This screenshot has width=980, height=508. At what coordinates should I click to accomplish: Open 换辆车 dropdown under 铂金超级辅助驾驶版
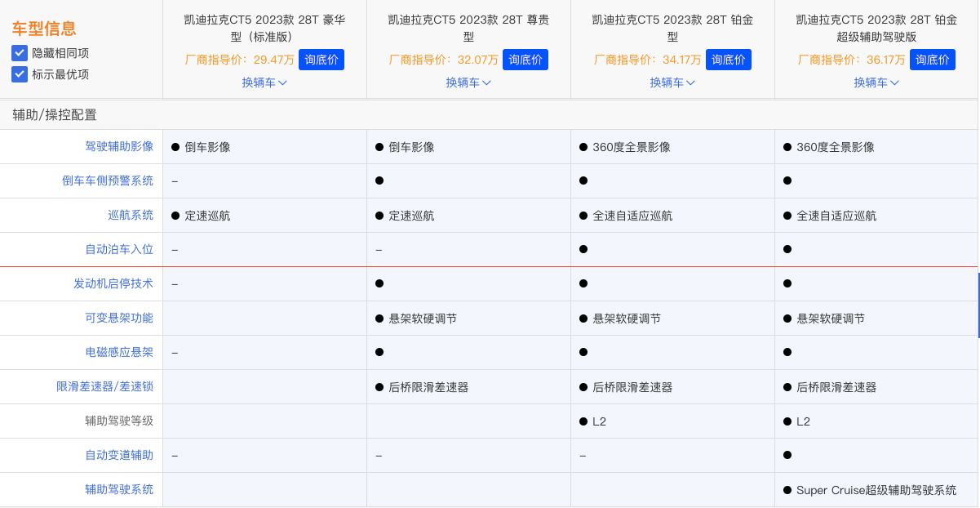coord(876,82)
